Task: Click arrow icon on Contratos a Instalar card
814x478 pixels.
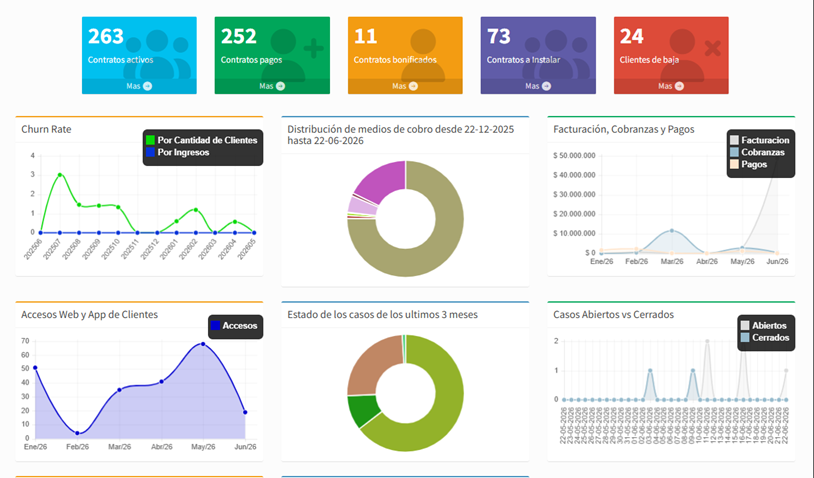Action: tap(546, 86)
